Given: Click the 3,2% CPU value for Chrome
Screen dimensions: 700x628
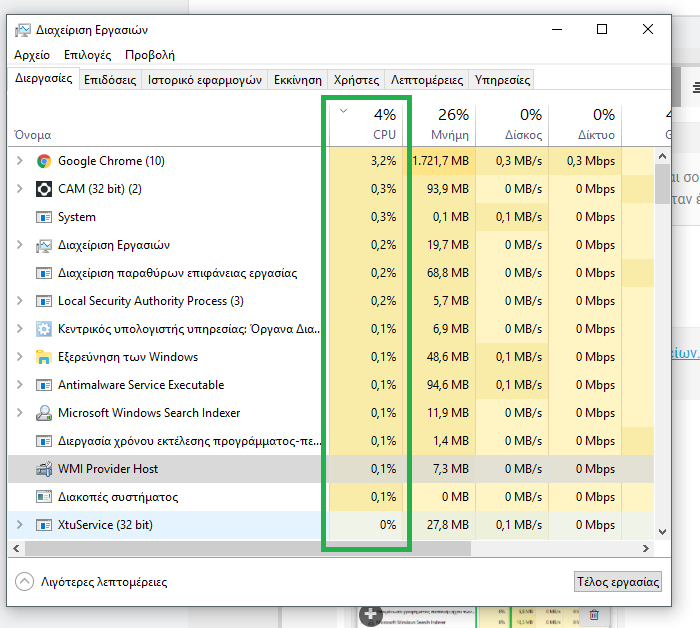Looking at the screenshot, I should click(x=383, y=161).
